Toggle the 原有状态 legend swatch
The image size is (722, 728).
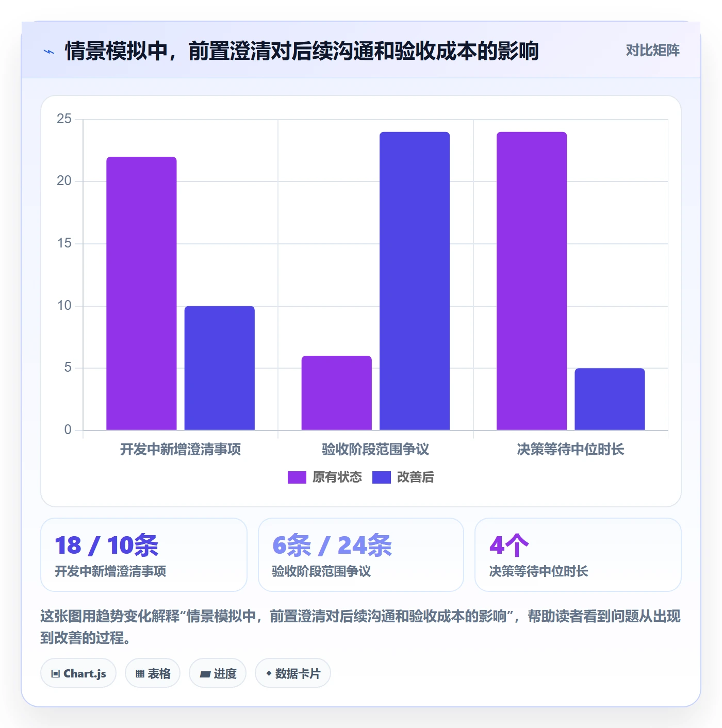(297, 477)
